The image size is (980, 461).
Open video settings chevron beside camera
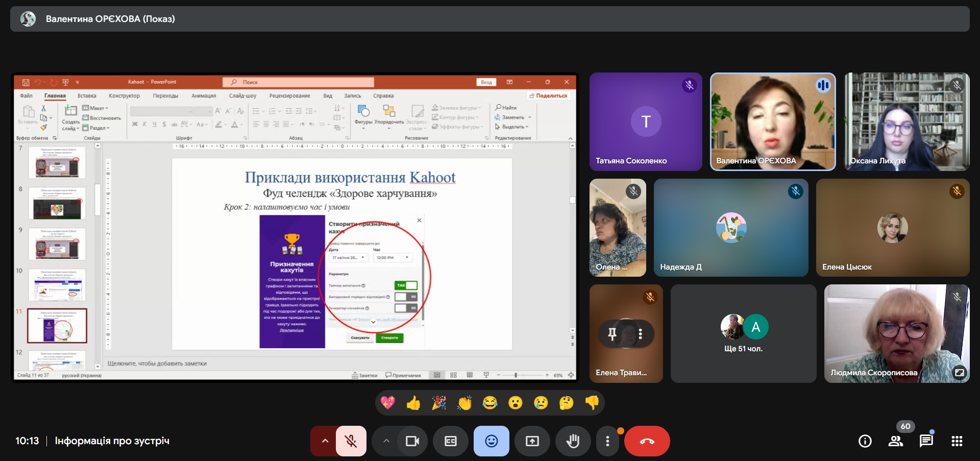[386, 441]
